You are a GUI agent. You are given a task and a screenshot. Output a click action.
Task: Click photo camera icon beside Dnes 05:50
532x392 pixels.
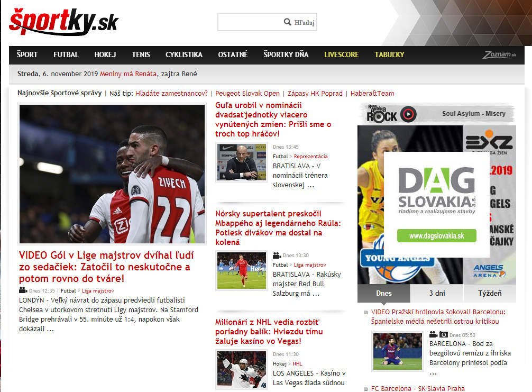click(x=444, y=335)
